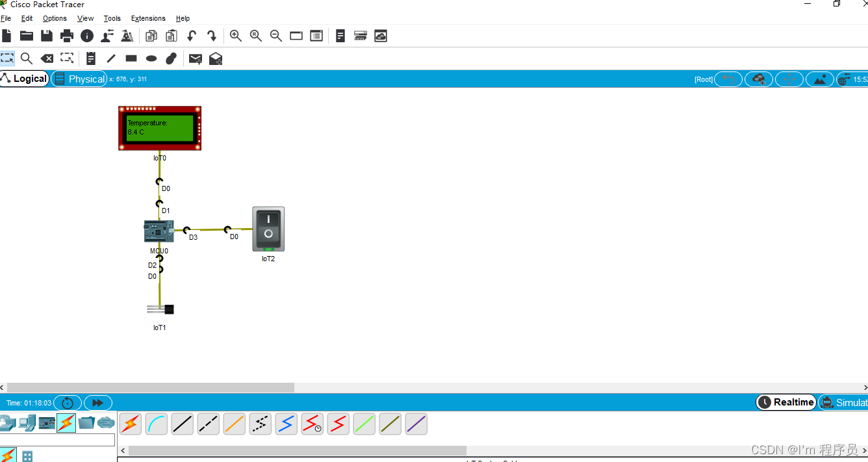Pick the dashed black crossover cable
The image size is (868, 462).
pyautogui.click(x=209, y=424)
